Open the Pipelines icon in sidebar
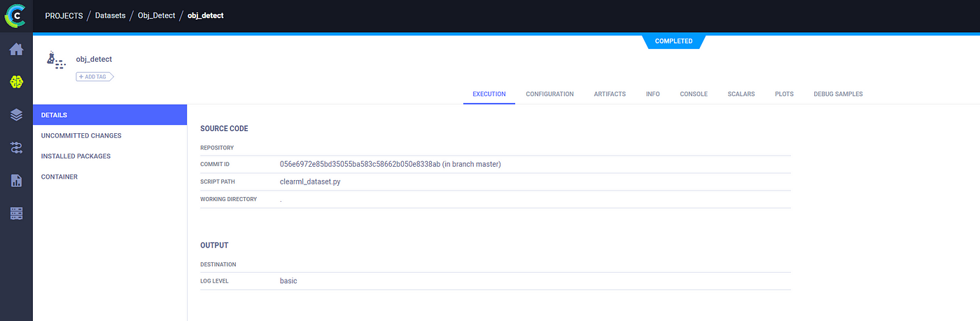The image size is (980, 321). coord(16,147)
